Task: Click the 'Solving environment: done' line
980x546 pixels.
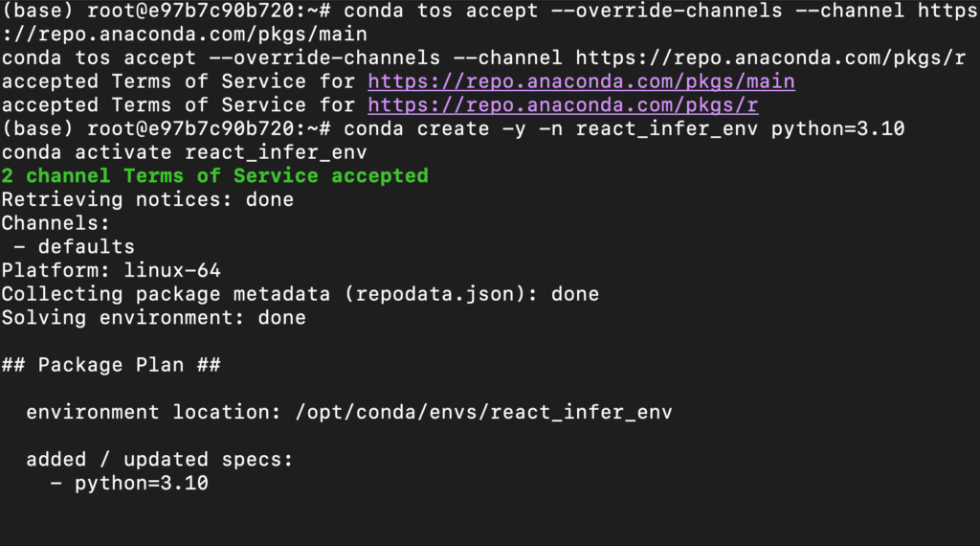Action: 154,318
